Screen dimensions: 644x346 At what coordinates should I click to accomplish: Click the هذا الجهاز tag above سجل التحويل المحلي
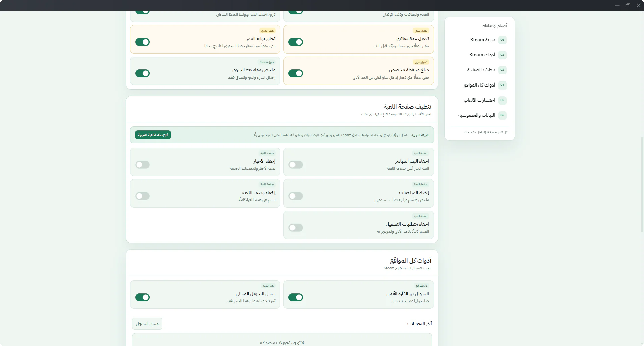[268, 286]
